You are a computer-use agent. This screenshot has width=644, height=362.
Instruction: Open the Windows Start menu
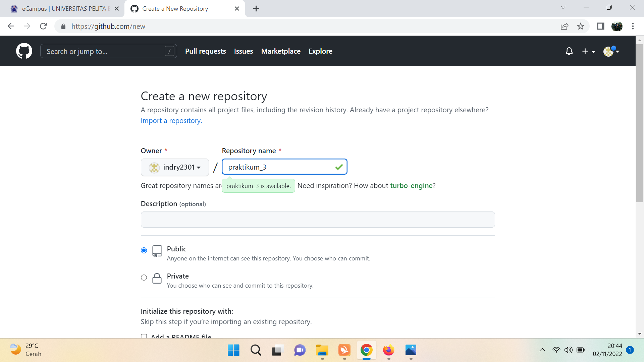[233, 350]
